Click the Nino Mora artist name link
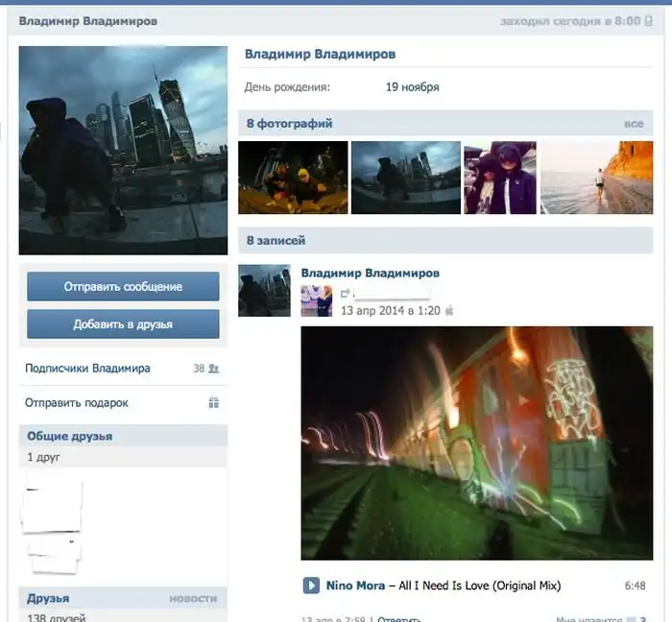 [355, 586]
